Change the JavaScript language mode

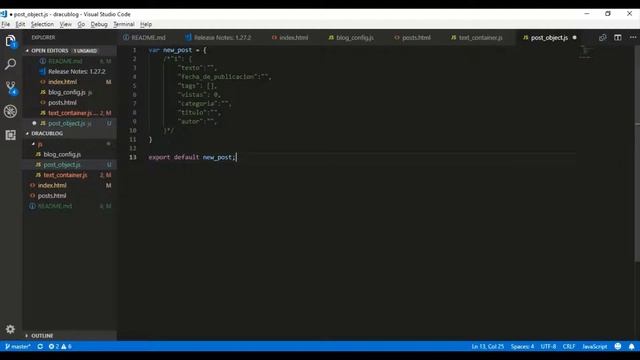pos(594,347)
